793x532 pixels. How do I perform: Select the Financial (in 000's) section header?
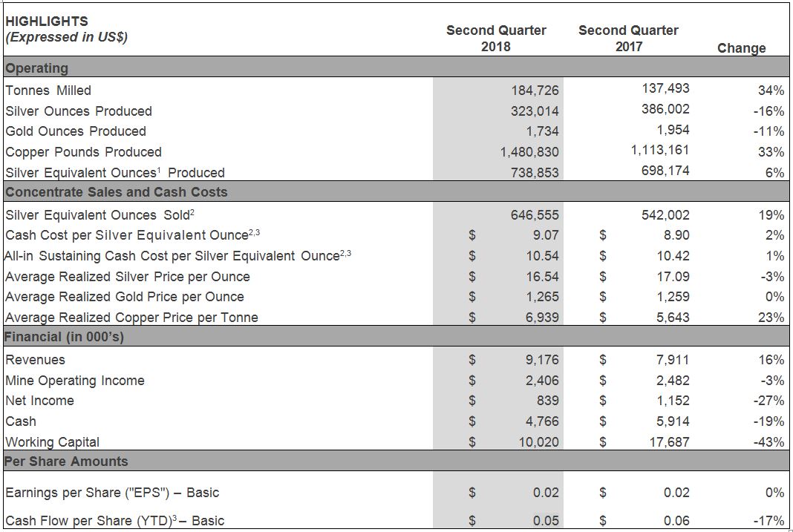[x=64, y=336]
